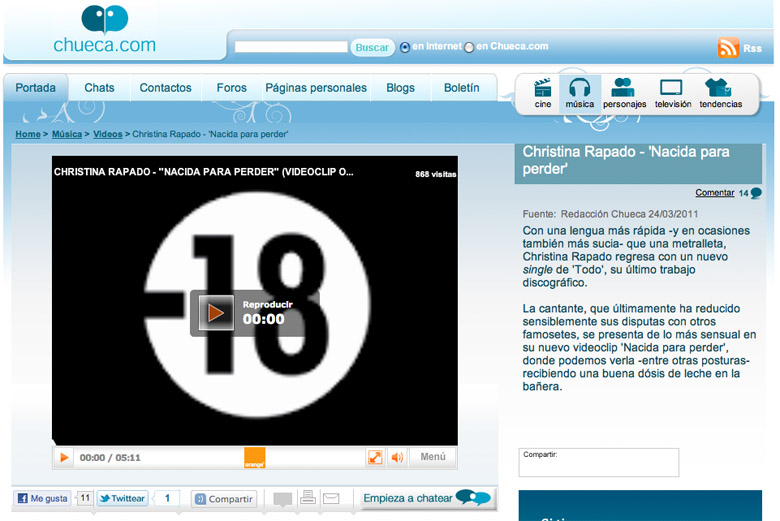Click the '868 visitas' view counter
Viewport: 780px width, 521px height.
tap(436, 174)
